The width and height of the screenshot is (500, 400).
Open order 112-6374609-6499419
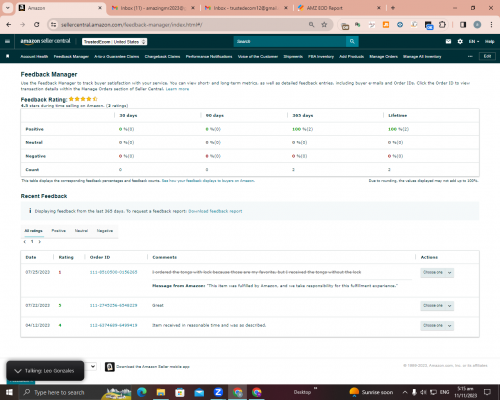pyautogui.click(x=113, y=325)
